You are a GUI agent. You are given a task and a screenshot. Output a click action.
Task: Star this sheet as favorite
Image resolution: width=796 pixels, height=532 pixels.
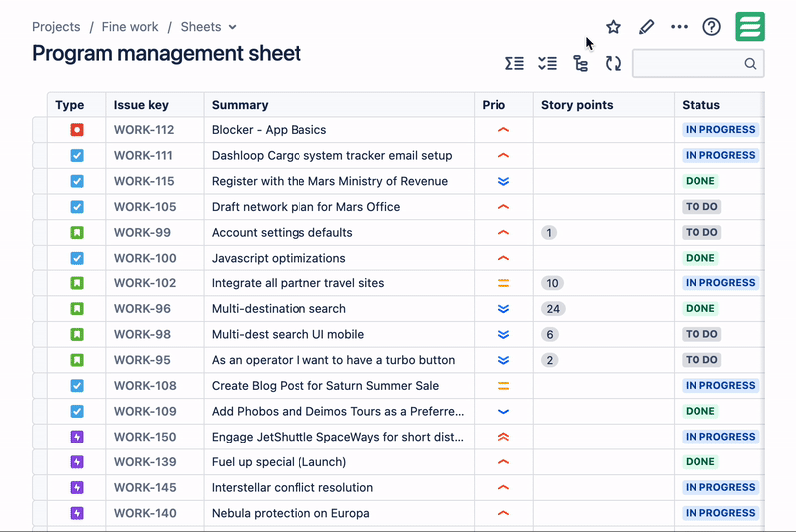tap(613, 27)
